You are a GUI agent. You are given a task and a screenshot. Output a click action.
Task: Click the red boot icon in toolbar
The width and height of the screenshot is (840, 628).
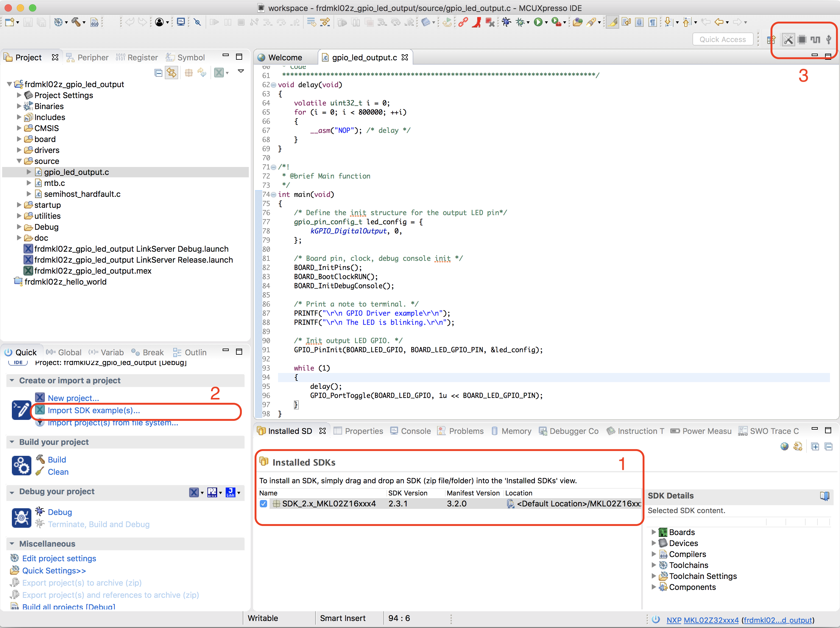point(476,22)
